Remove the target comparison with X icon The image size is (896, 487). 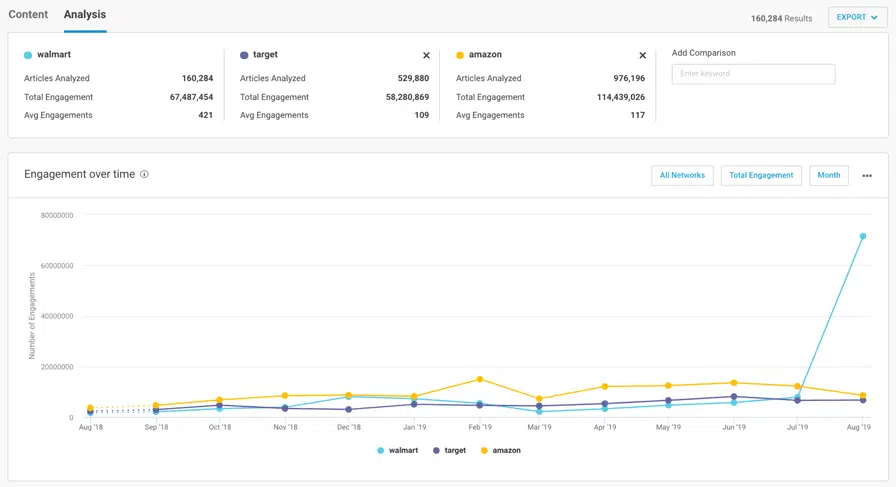point(426,56)
